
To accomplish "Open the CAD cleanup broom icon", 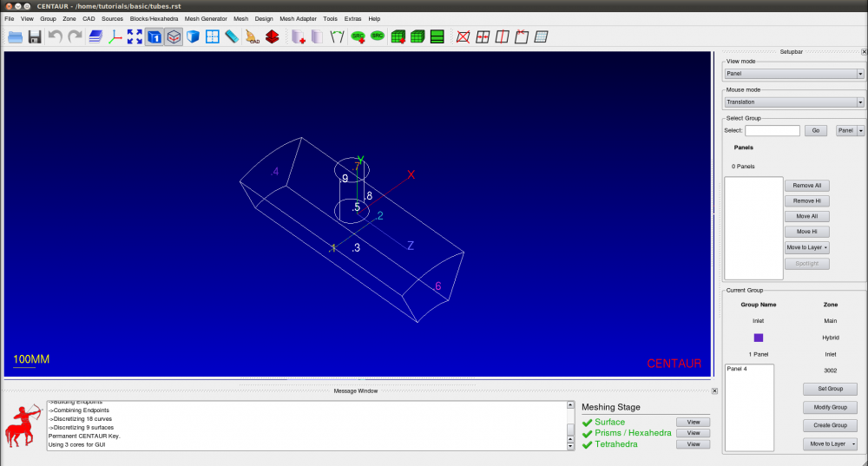I will (x=253, y=37).
